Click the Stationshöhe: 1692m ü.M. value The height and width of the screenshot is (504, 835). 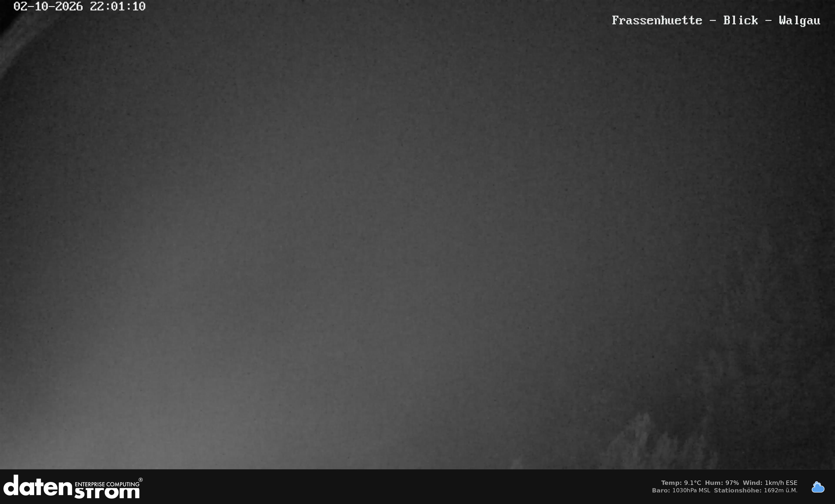[756, 490]
